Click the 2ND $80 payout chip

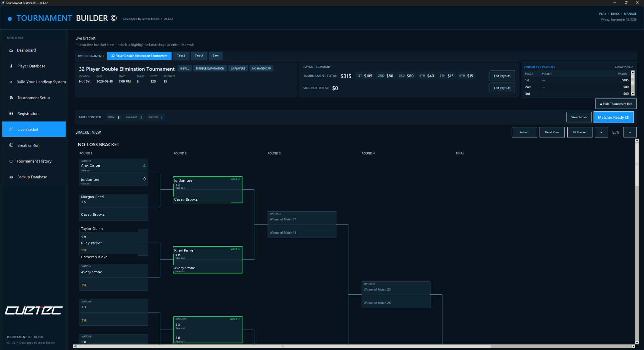pos(386,76)
